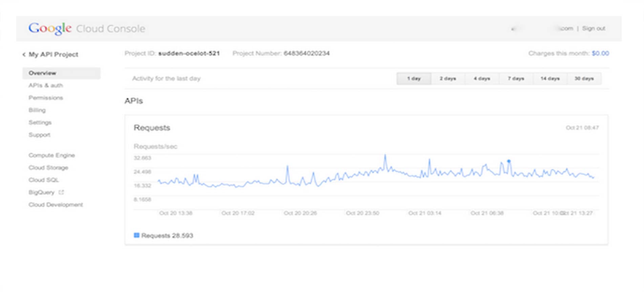The image size is (644, 292).
Task: Click project ID sudden-ocelot-521
Action: point(189,53)
